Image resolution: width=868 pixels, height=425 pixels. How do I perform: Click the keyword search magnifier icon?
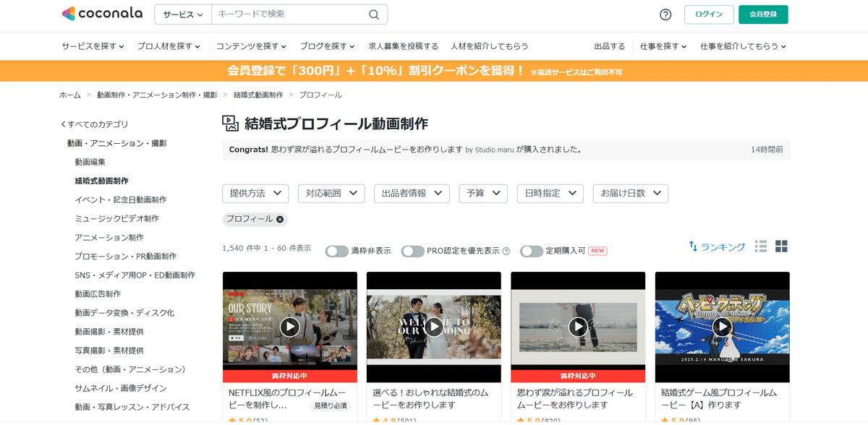[373, 14]
